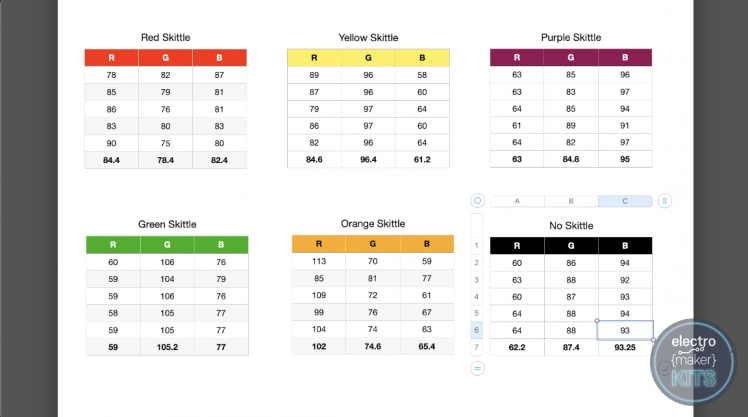
Task: Click the Orange Skittle R header cell
Action: (x=319, y=244)
